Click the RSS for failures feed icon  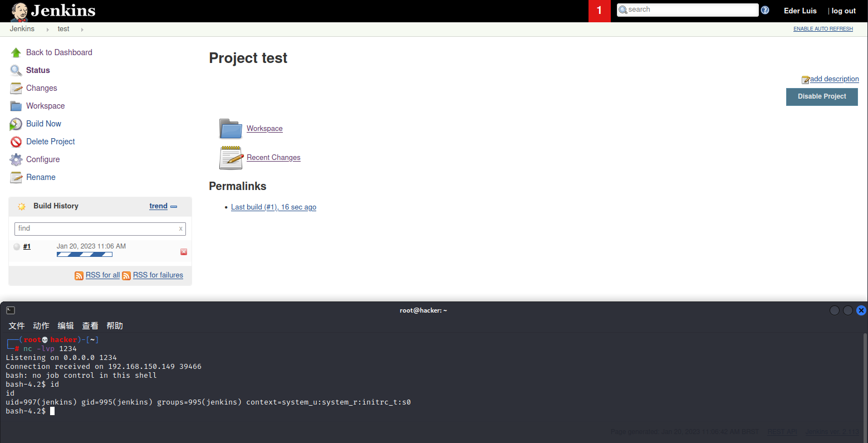[126, 275]
